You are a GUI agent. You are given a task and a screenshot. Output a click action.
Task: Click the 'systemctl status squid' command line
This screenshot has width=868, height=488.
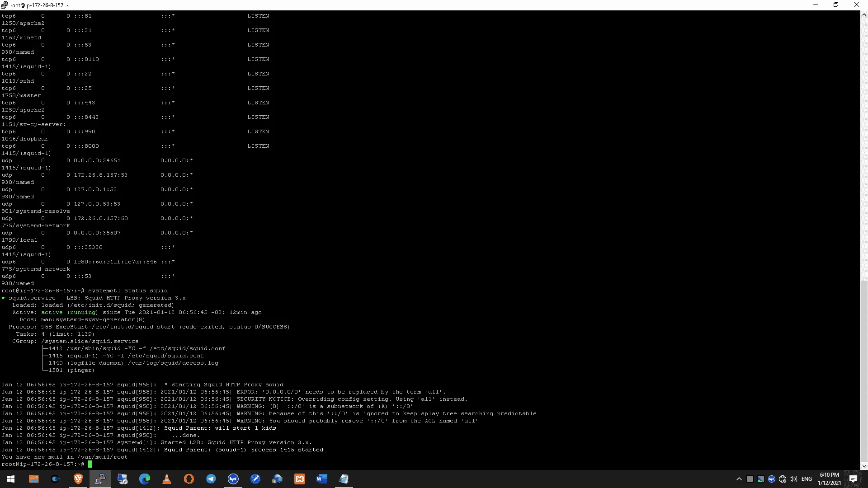(x=128, y=291)
